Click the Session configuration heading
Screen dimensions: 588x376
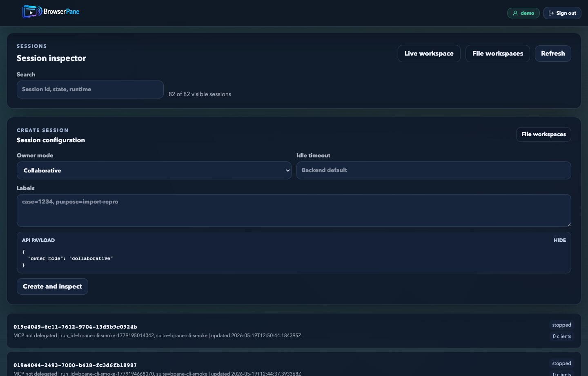click(51, 140)
